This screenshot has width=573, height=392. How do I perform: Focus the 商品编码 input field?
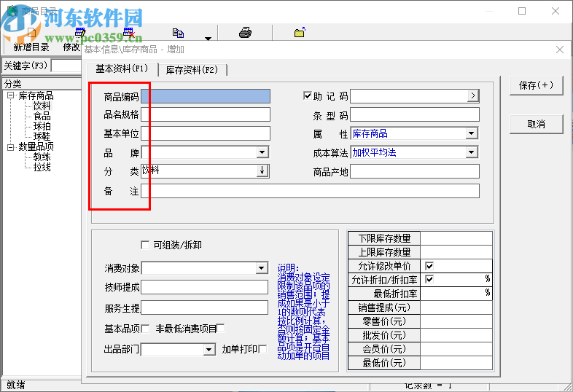tap(206, 96)
